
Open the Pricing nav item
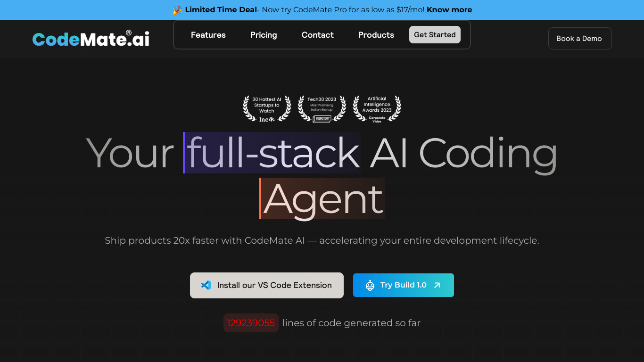264,35
